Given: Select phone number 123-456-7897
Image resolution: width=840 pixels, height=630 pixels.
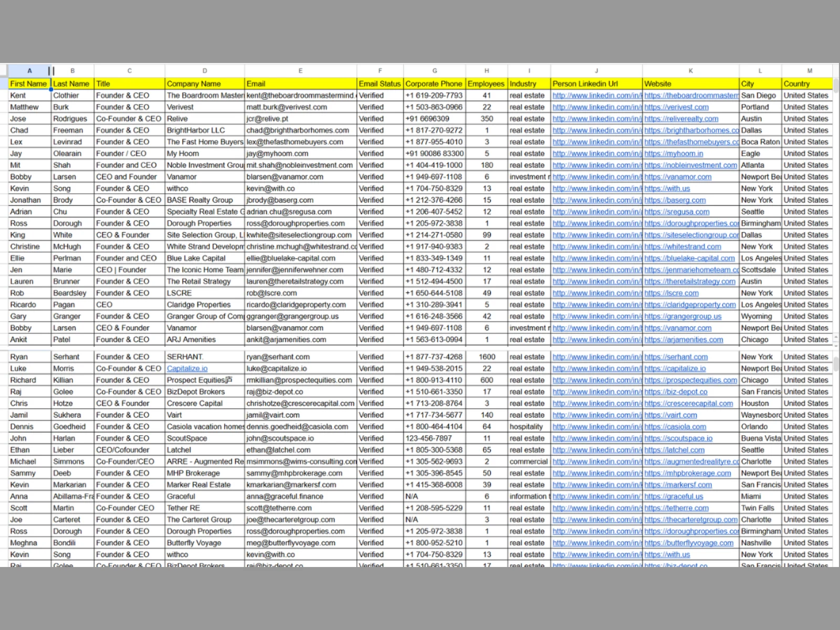Looking at the screenshot, I should 428,438.
